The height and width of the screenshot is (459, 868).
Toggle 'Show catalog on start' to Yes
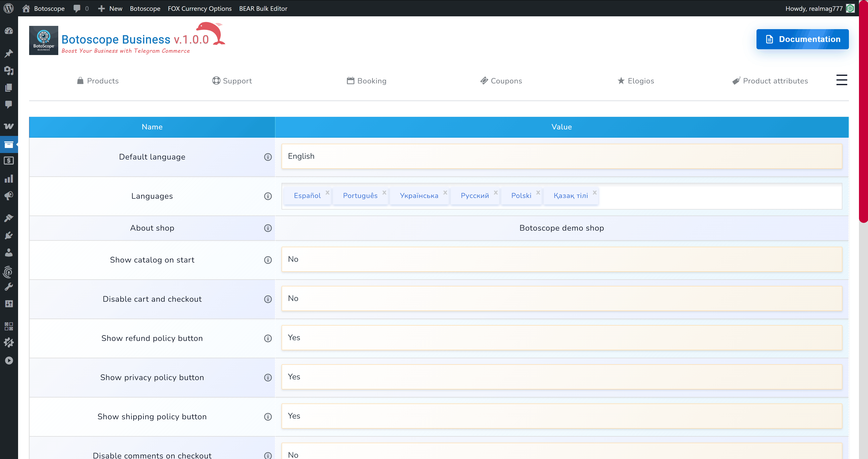pyautogui.click(x=561, y=259)
